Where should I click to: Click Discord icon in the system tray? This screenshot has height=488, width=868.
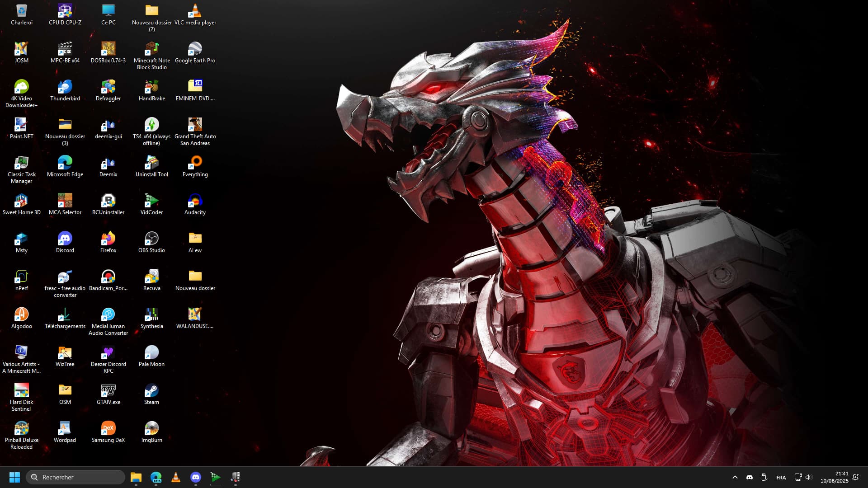[x=749, y=477]
